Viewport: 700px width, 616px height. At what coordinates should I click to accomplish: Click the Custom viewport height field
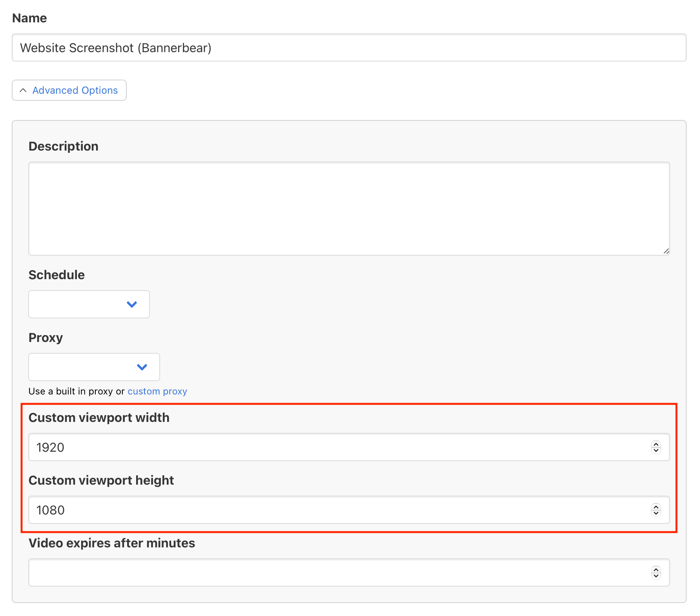337,510
